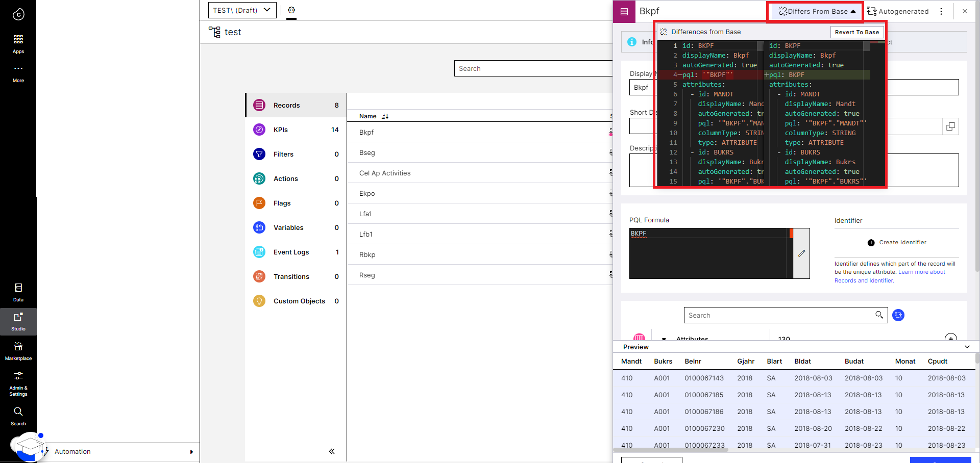The image size is (980, 463).
Task: Open the Rbkp record row
Action: [x=480, y=254]
